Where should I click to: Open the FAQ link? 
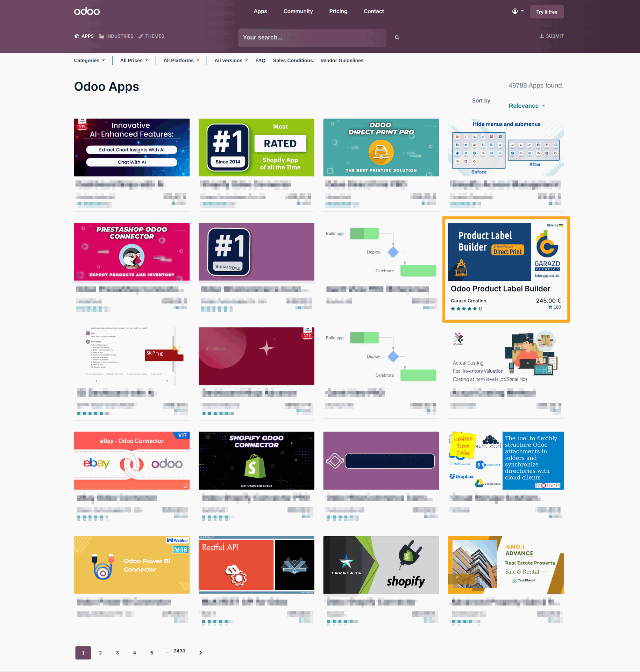point(260,61)
